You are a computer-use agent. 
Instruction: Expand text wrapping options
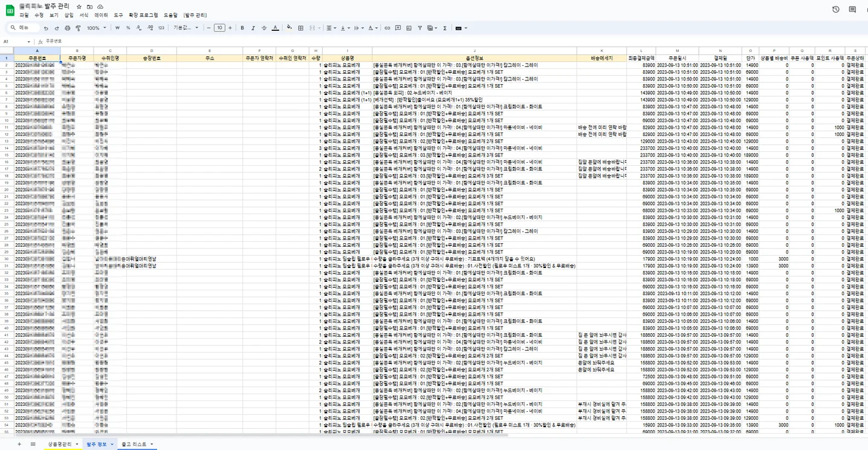pos(358,28)
